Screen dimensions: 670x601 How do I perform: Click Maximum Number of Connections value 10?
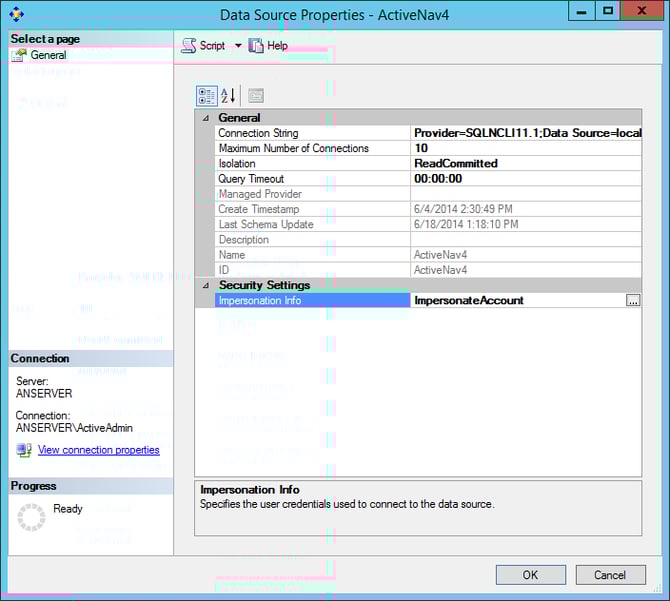click(421, 148)
